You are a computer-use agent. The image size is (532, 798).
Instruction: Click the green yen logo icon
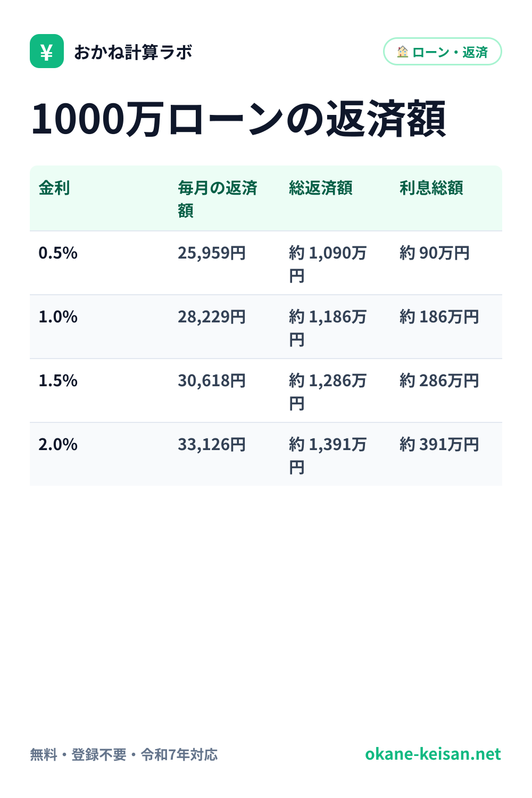click(x=47, y=51)
